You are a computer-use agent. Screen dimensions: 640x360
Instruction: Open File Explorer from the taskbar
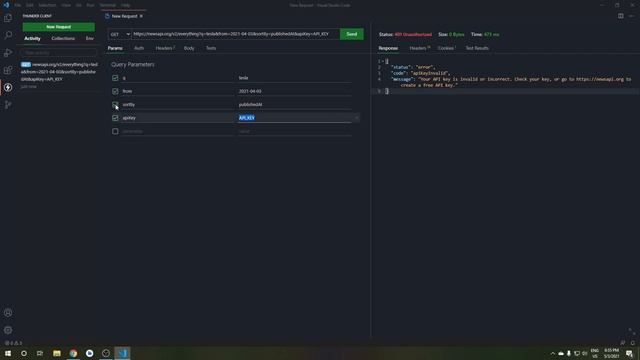pyautogui.click(x=57, y=353)
